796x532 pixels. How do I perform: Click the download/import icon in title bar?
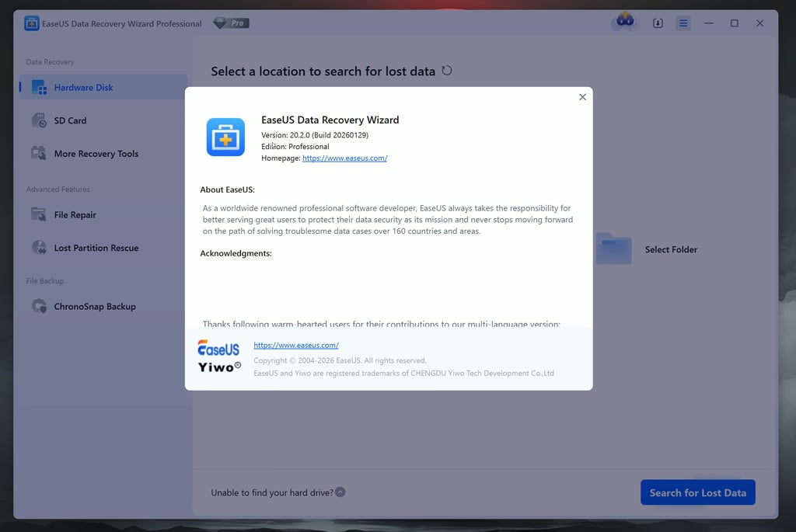[658, 23]
